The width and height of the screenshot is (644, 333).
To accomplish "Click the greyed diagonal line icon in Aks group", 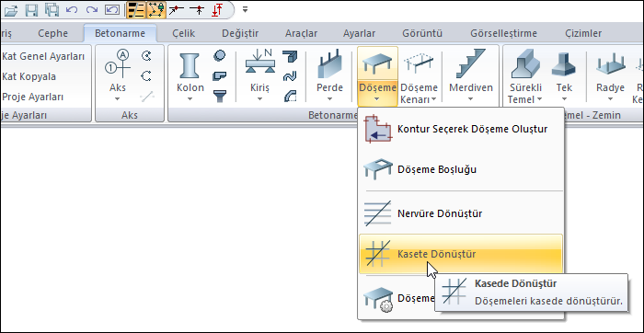I will coord(146,97).
